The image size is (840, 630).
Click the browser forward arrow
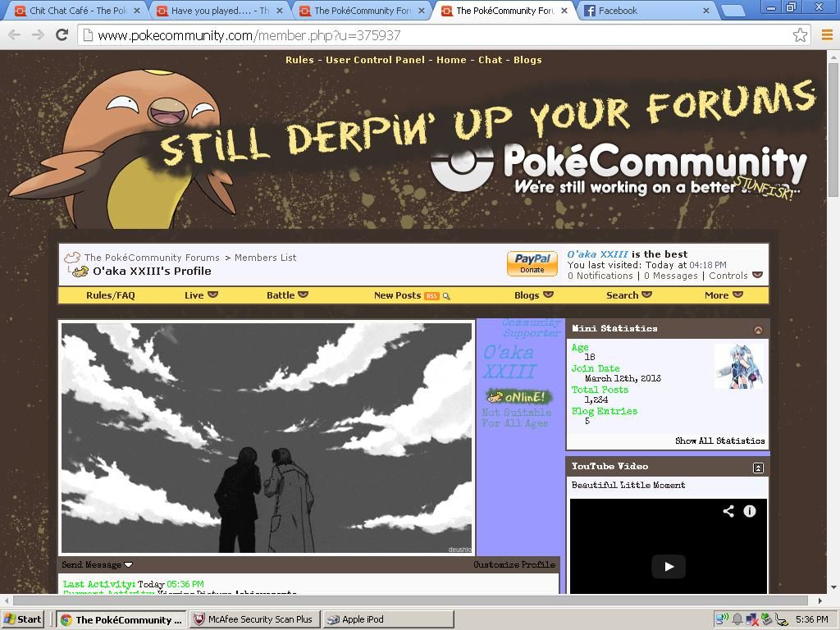pyautogui.click(x=38, y=35)
